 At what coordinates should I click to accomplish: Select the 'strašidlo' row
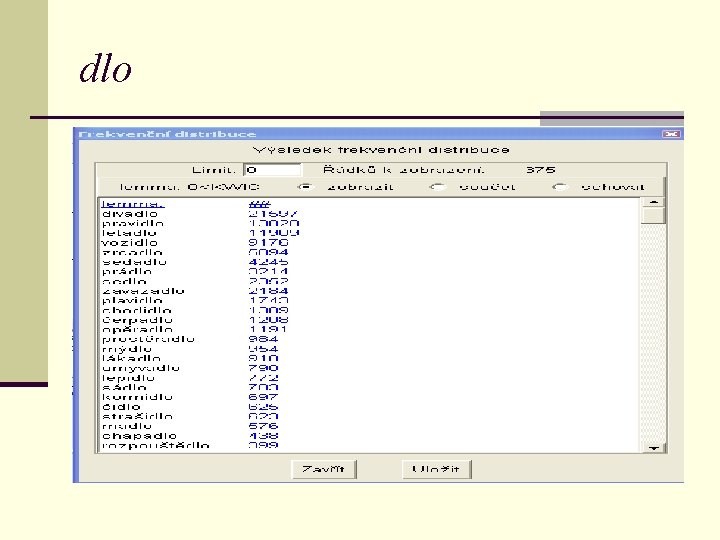(x=190, y=416)
